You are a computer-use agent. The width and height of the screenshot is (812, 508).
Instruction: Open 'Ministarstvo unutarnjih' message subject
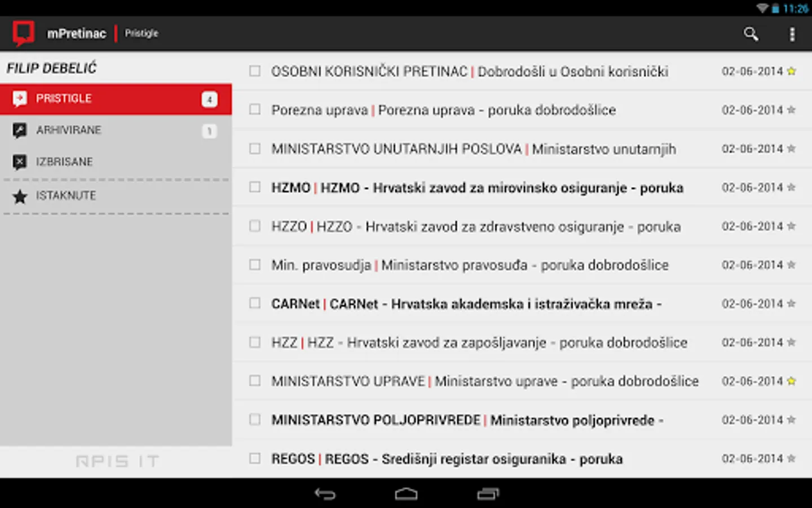point(604,149)
